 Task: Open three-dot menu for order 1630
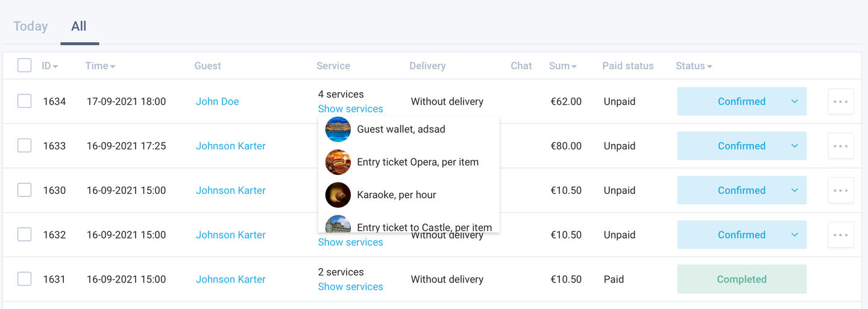click(841, 190)
